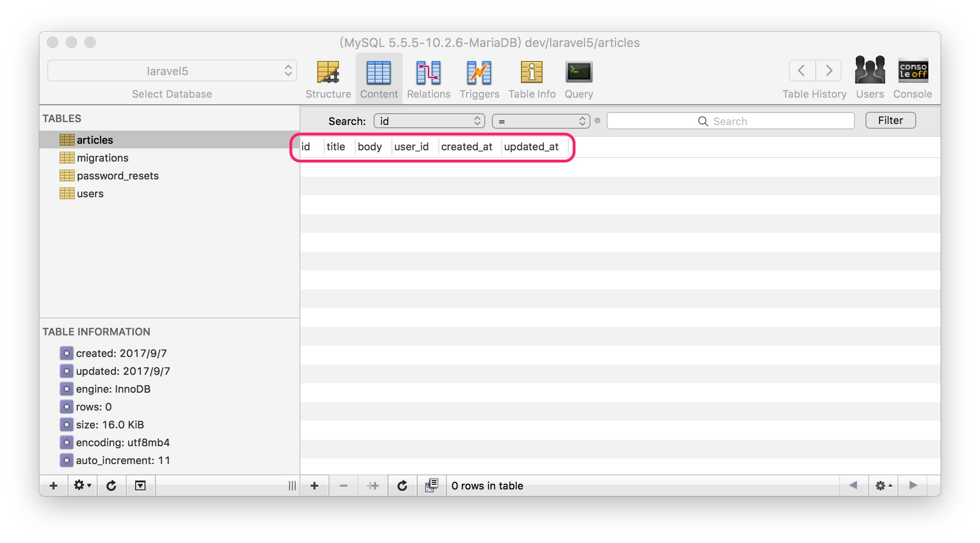This screenshot has width=980, height=543.
Task: Open the tables gear action menu
Action: point(83,485)
